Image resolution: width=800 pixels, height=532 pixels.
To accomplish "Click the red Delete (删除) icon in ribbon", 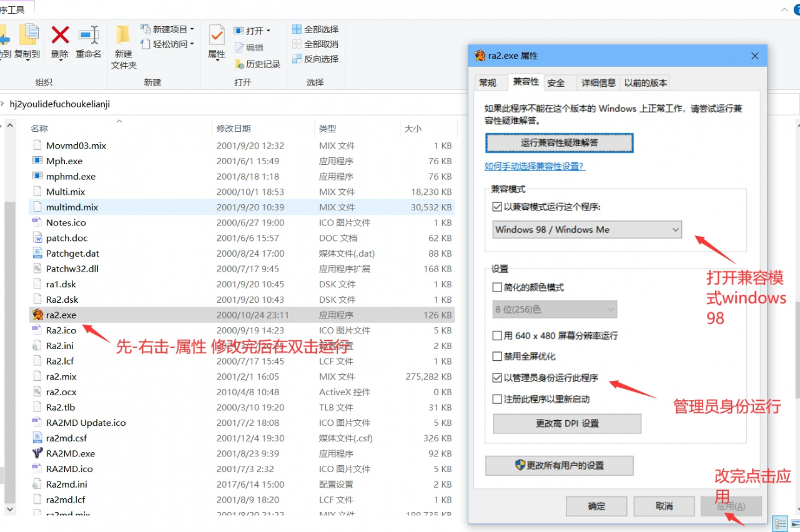I will [60, 35].
